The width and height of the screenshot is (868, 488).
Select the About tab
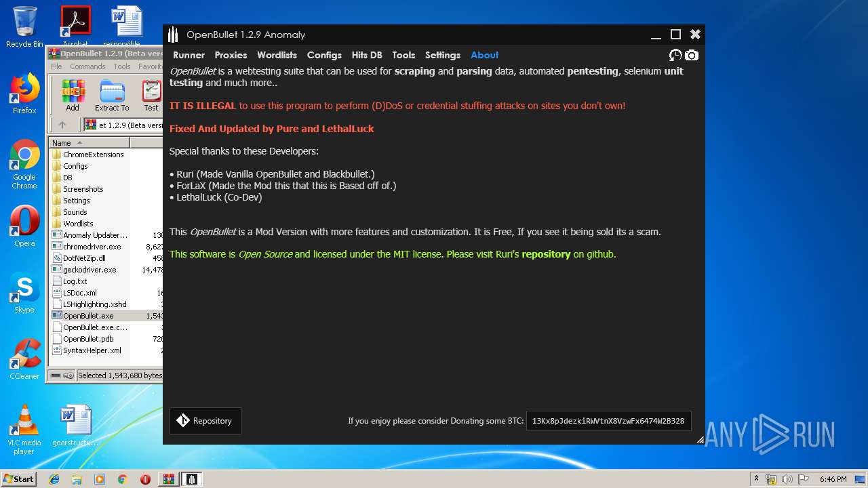pyautogui.click(x=485, y=56)
